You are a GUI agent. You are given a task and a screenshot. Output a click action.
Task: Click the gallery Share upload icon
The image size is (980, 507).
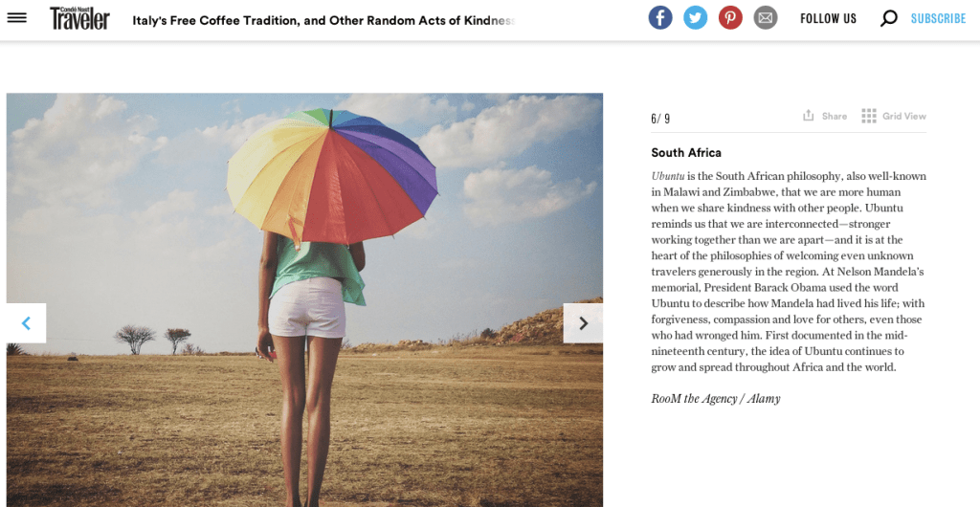808,116
